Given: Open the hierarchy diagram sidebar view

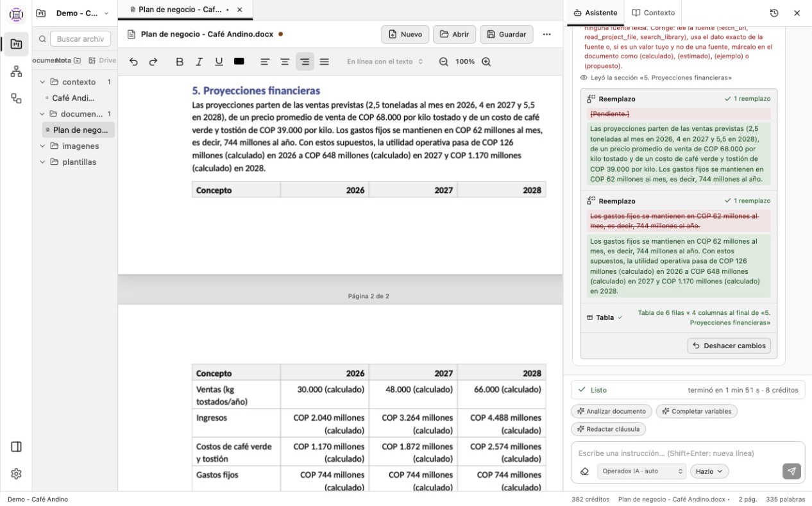Looking at the screenshot, I should coord(16,71).
